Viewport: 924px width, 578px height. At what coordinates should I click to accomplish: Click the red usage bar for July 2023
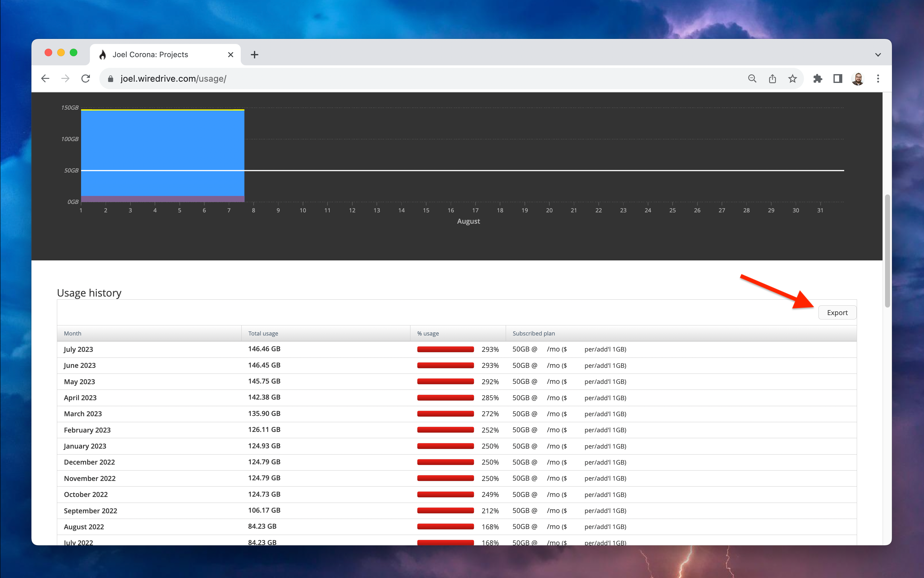(x=445, y=349)
